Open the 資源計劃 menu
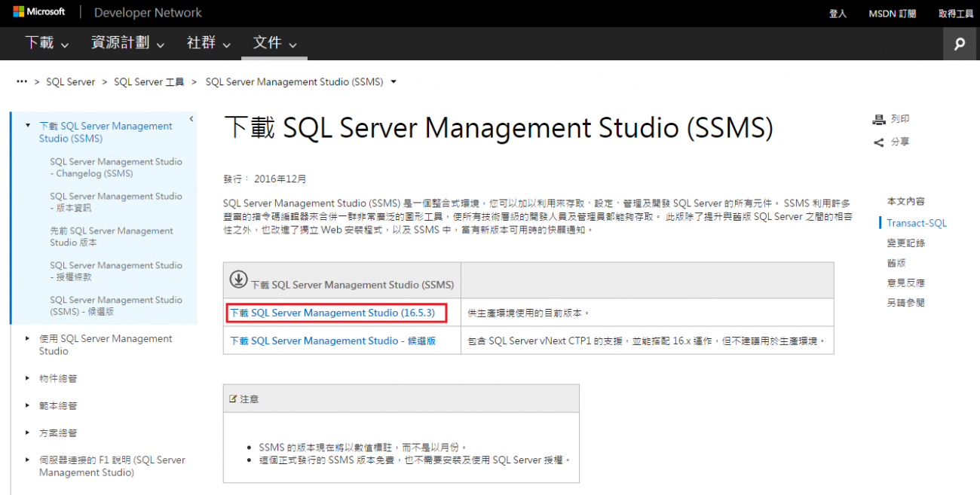 tap(127, 43)
